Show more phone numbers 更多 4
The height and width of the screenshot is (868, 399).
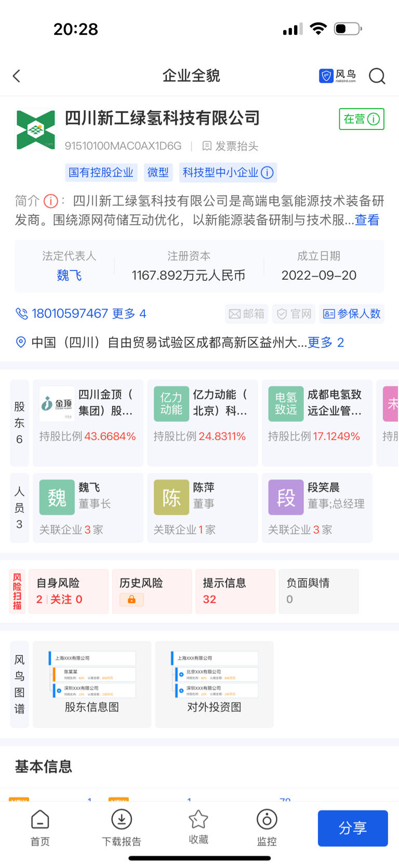[x=129, y=314]
